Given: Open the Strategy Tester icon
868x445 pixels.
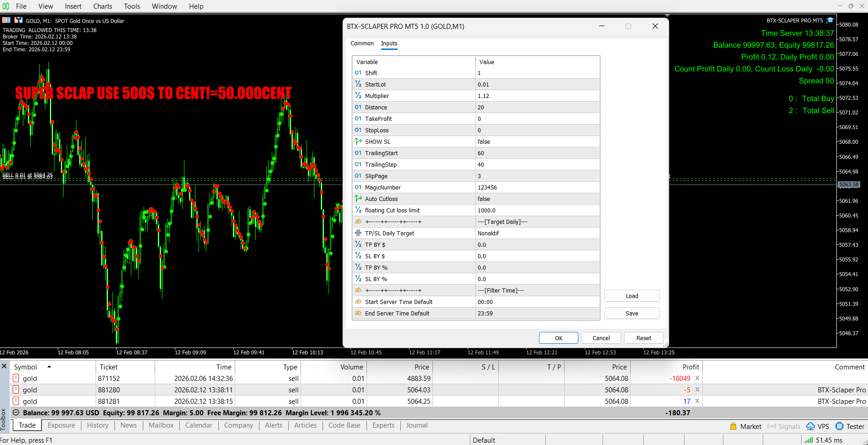Looking at the screenshot, I should [x=839, y=426].
